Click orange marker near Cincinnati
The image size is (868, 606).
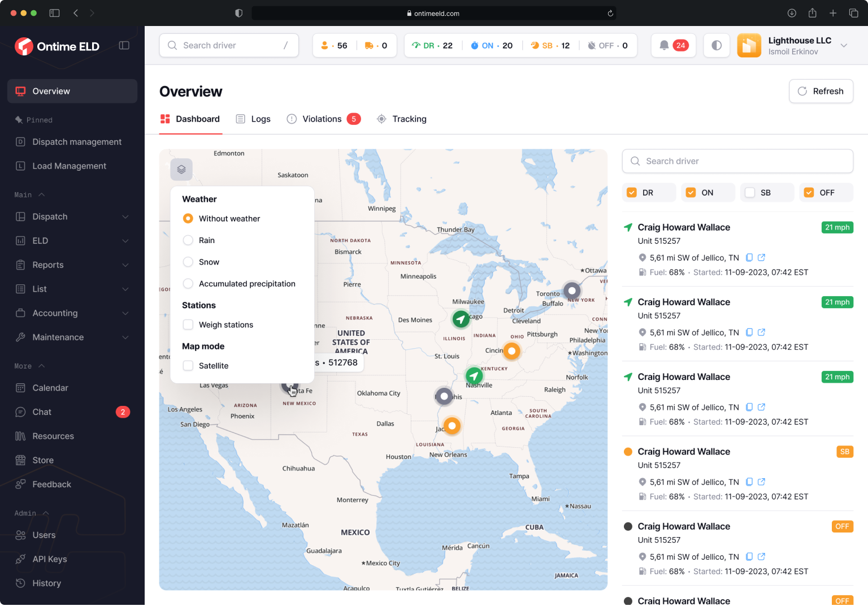pos(512,351)
